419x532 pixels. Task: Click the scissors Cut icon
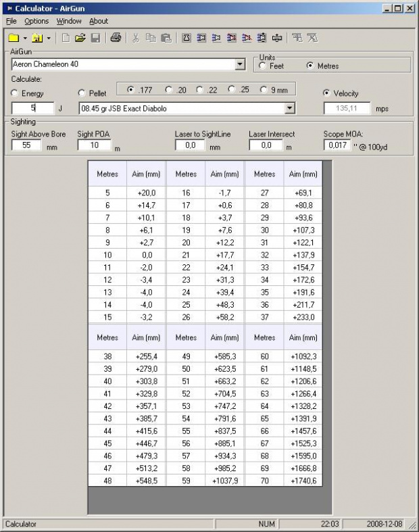136,38
